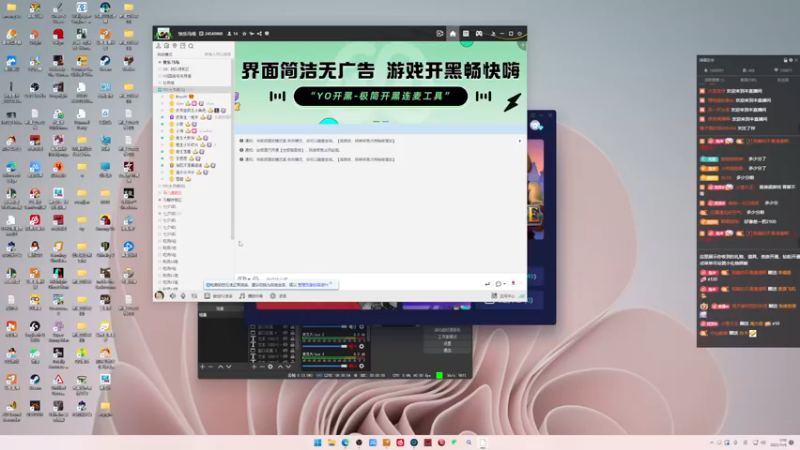Open the Windows Start button on the taskbar

tap(317, 442)
